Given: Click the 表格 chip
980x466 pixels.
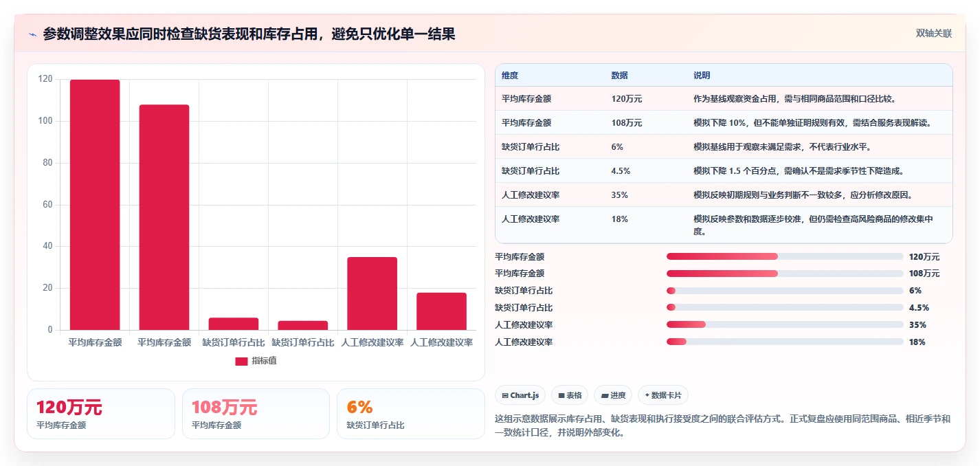Looking at the screenshot, I should click(570, 395).
